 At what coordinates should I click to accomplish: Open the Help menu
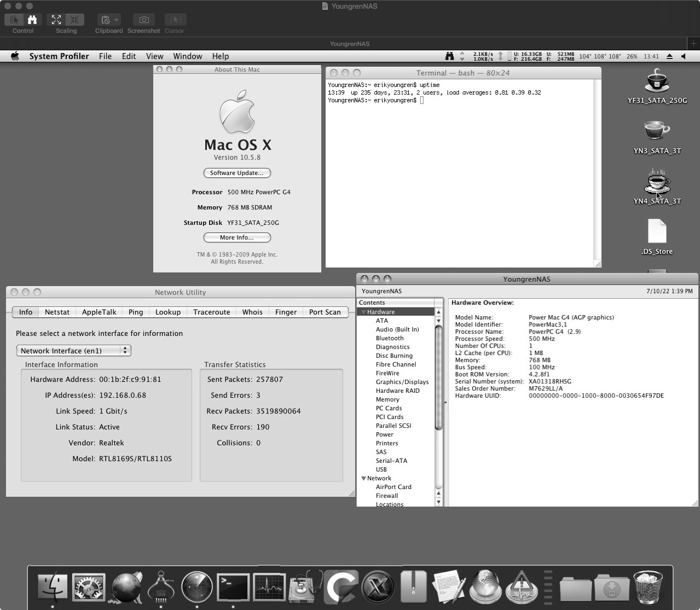[221, 56]
